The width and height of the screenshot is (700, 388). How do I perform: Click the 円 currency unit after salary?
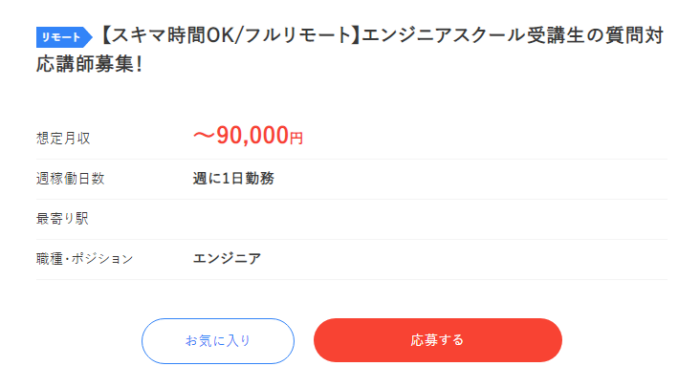tap(296, 138)
